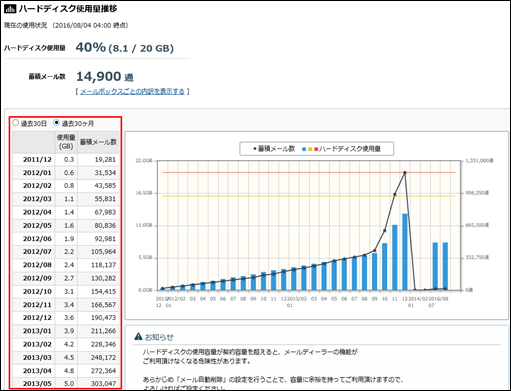Click the yellow legend swatch in chart
This screenshot has width=511, height=391.
point(310,149)
